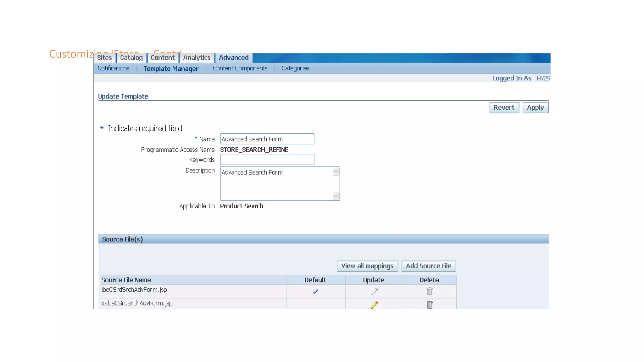The width and height of the screenshot is (644, 362).
Task: Click View all mappings button
Action: (x=367, y=266)
